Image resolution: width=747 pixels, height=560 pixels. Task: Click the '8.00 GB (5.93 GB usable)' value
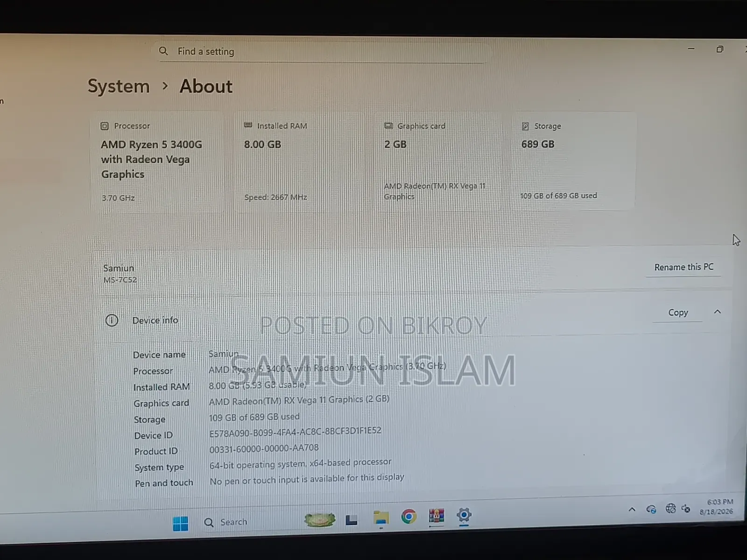click(258, 385)
